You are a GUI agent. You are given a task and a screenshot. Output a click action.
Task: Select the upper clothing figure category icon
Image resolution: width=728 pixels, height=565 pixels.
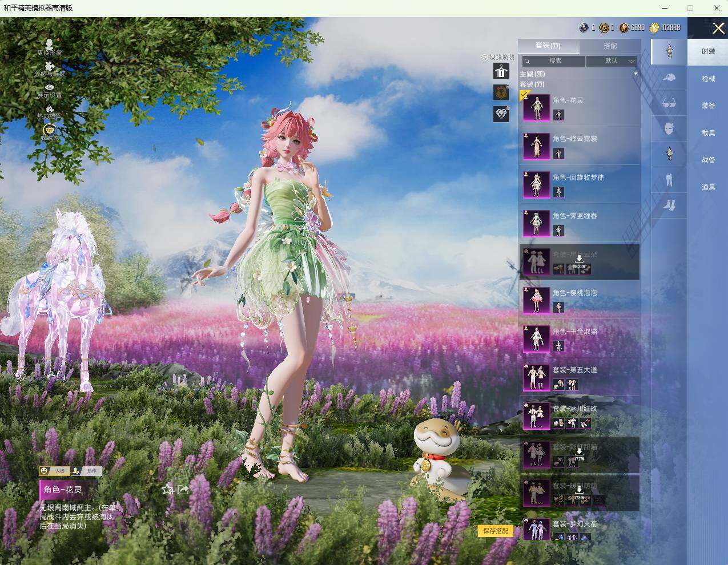pos(669,154)
